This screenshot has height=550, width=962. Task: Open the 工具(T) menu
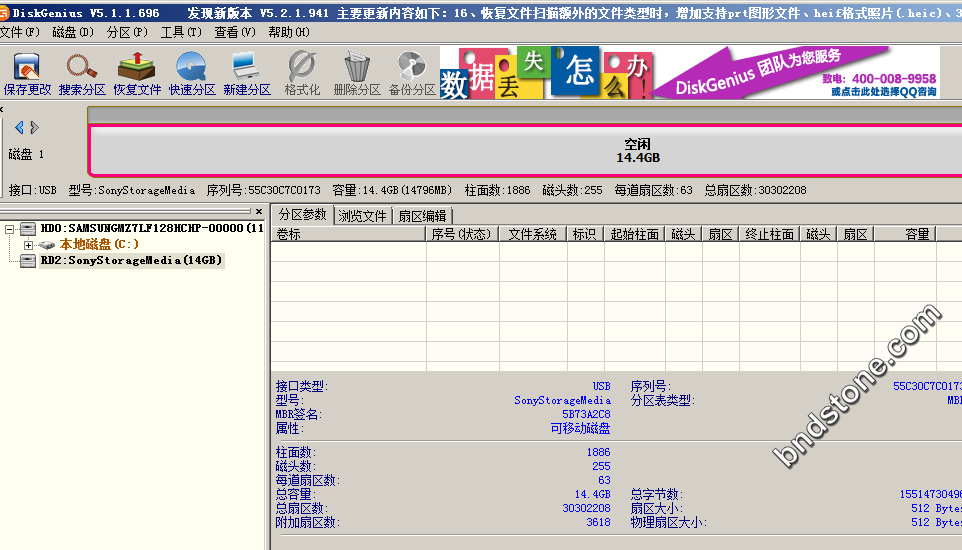(x=180, y=32)
